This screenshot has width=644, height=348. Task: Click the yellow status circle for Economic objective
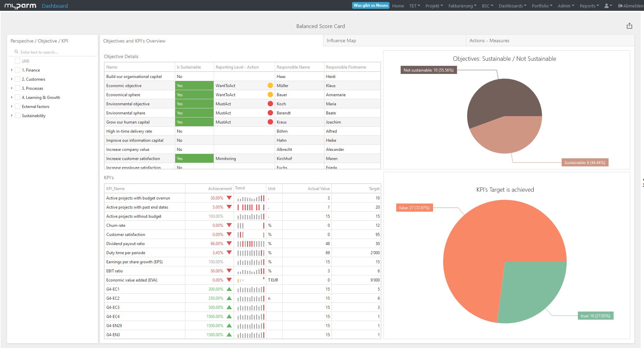click(x=270, y=85)
